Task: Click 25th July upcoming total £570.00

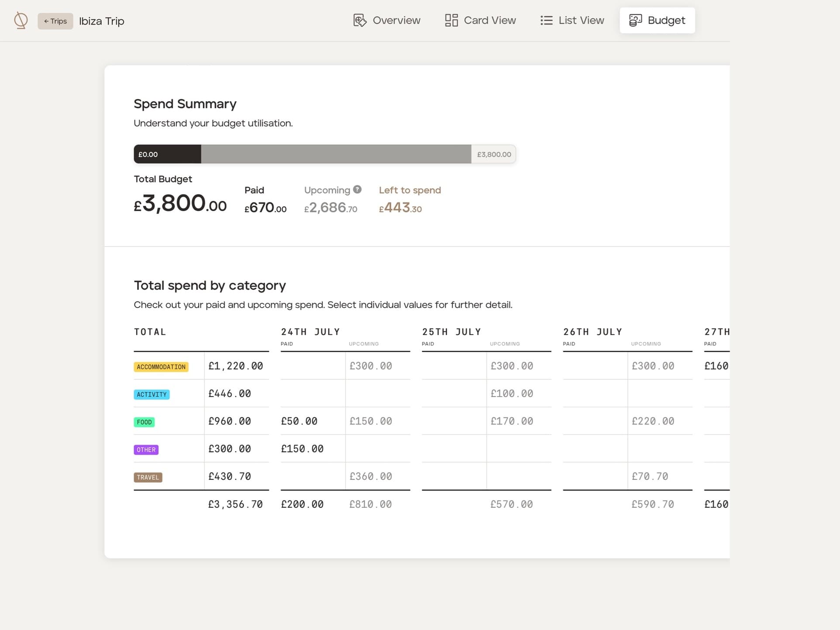Action: click(x=512, y=504)
